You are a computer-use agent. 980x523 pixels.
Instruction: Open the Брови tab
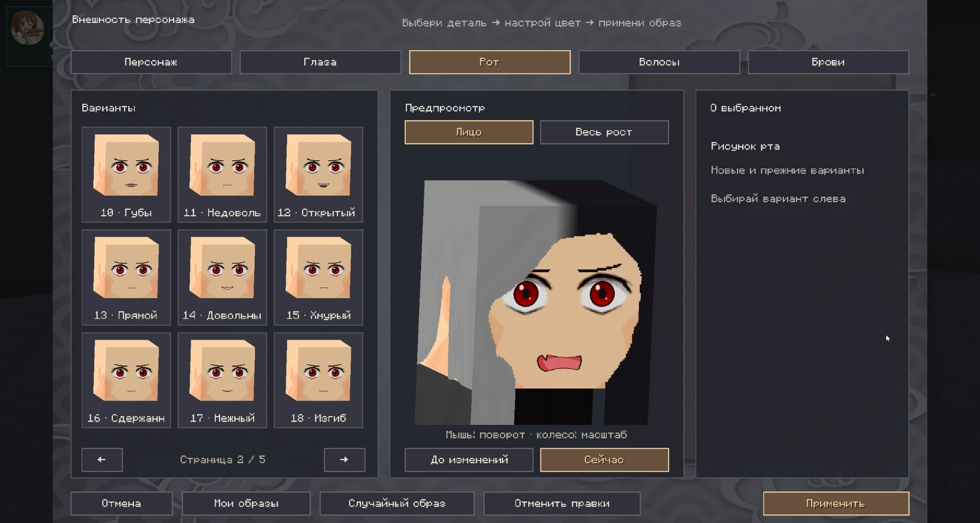pyautogui.click(x=828, y=62)
